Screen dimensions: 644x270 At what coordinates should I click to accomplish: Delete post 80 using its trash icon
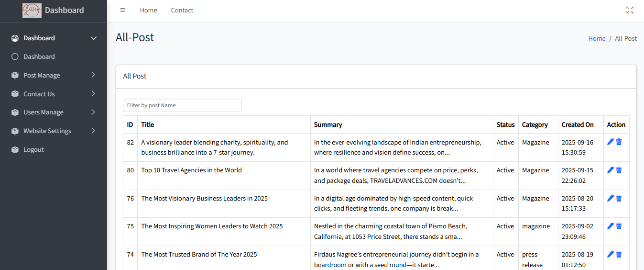point(619,170)
